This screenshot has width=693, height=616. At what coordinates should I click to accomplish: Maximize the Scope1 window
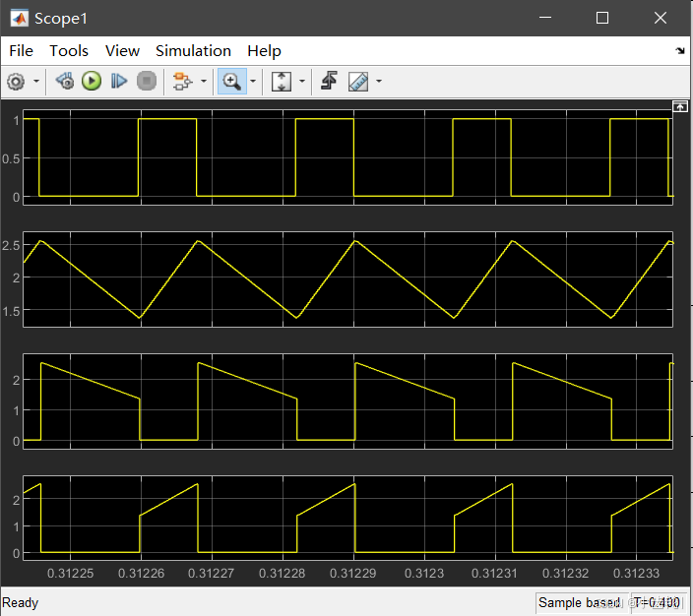(x=602, y=18)
